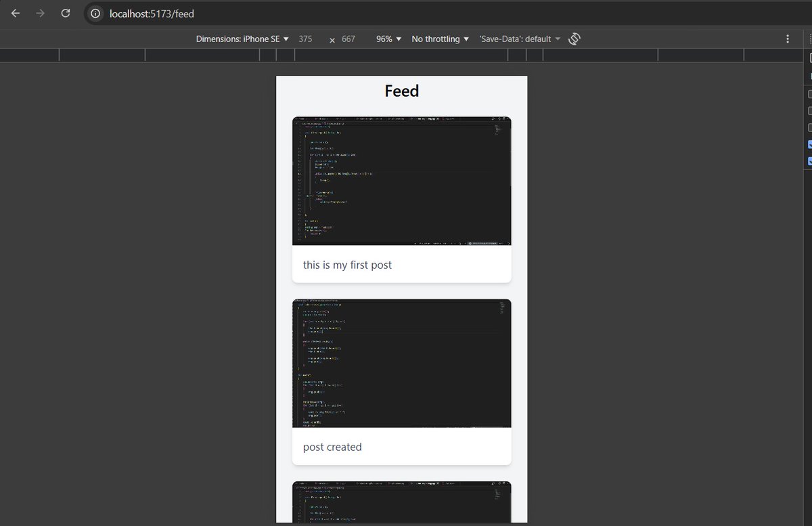Rotate the emulated device orientation
Screen dimensions: 812x526
574,39
